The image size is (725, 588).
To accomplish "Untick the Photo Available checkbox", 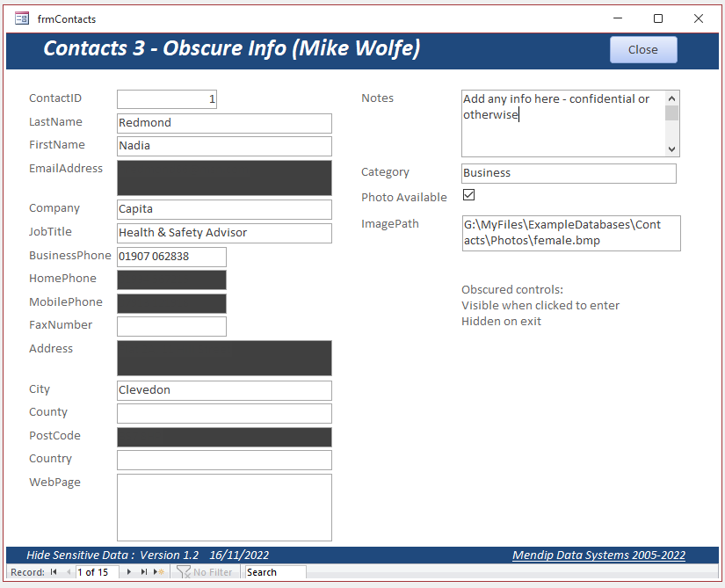I will [x=469, y=195].
